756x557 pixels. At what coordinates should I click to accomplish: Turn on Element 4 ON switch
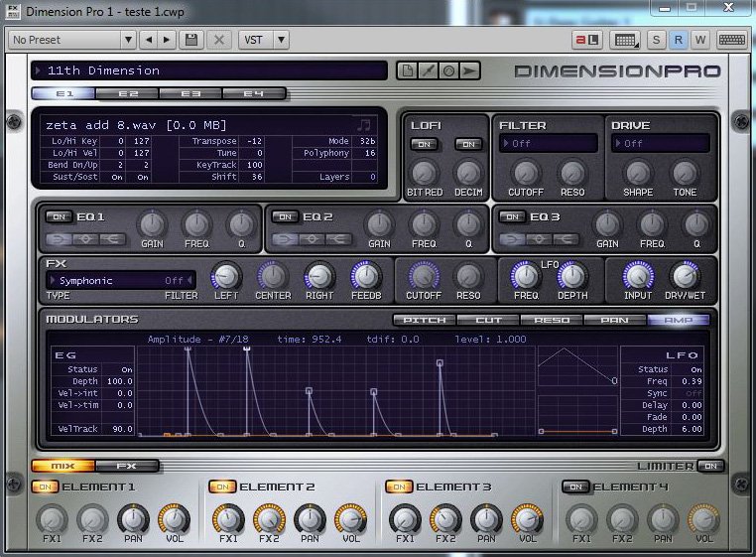click(x=576, y=487)
